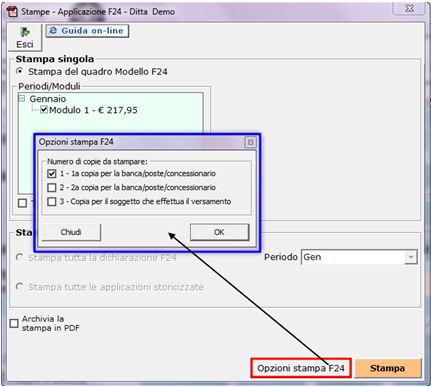Open the Guida on-line help
This screenshot has width=431, height=387.
[87, 31]
